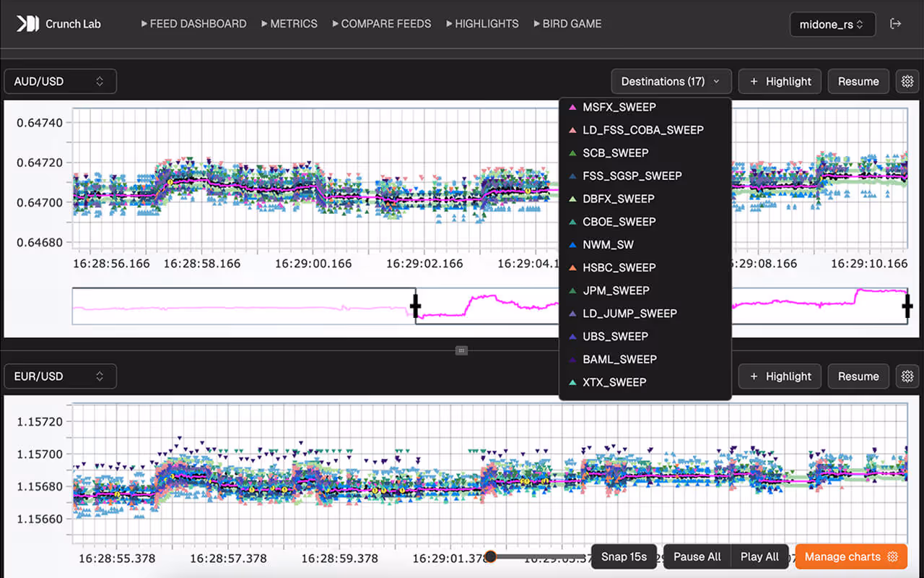Open Manage charts

(x=851, y=557)
